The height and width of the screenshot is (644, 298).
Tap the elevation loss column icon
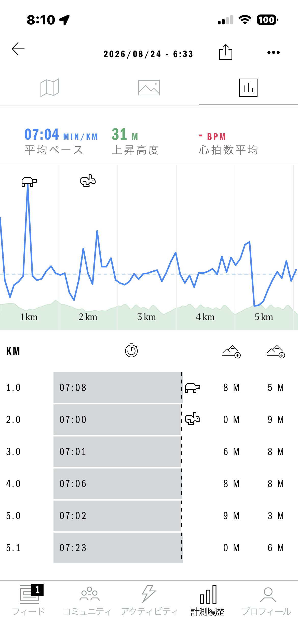tap(276, 352)
